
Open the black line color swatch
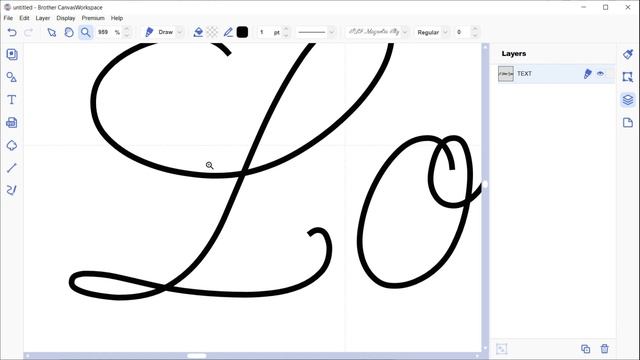coord(242,32)
